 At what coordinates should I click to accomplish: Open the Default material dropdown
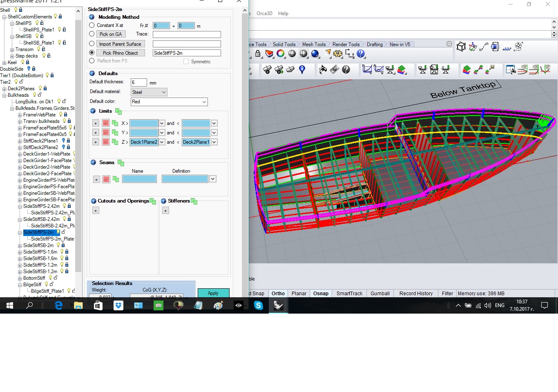pyautogui.click(x=149, y=92)
